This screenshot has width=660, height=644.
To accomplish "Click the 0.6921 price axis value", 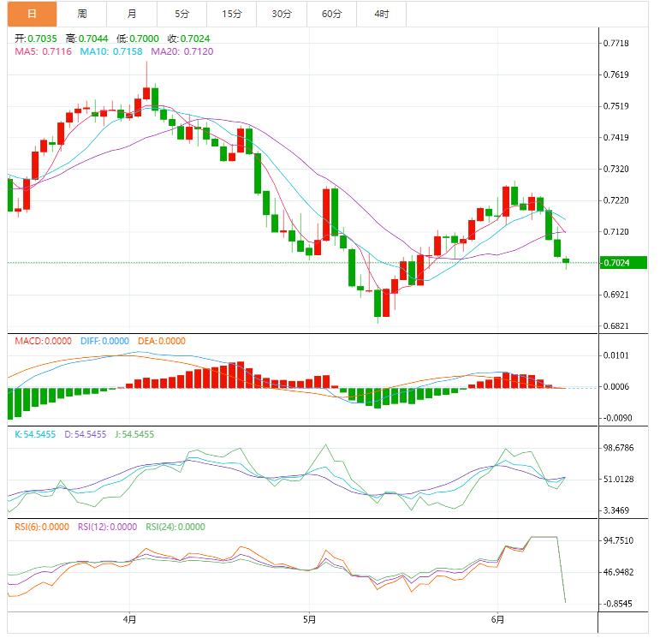I will pos(615,295).
